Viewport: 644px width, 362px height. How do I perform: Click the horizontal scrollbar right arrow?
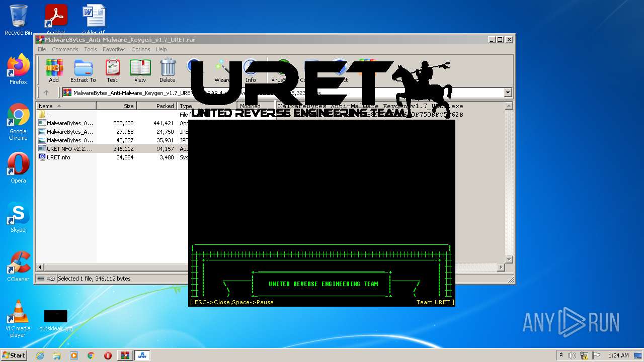[x=501, y=267]
